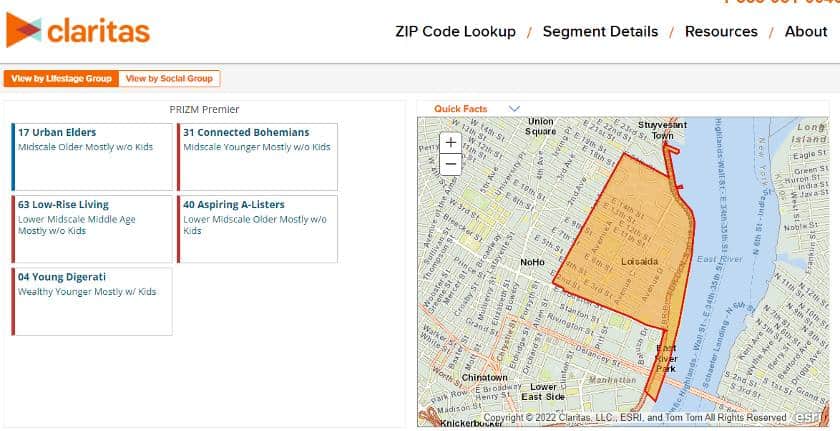The image size is (840, 431).
Task: Click the map copyright notice
Action: point(635,418)
